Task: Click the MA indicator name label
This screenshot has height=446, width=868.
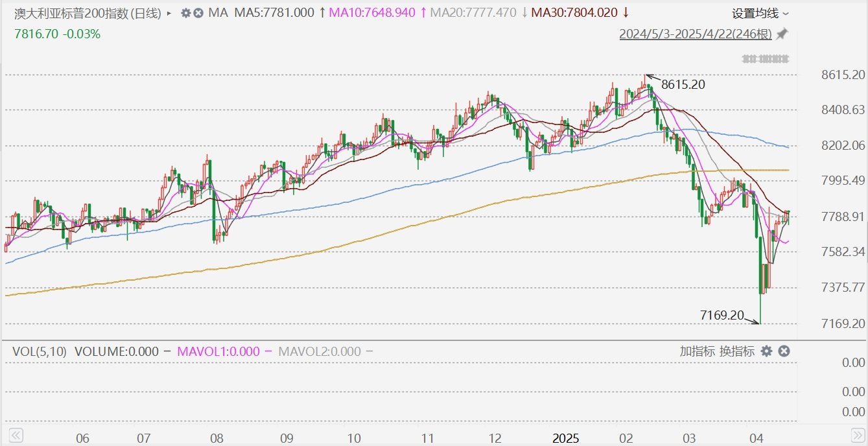Action: tap(218, 13)
